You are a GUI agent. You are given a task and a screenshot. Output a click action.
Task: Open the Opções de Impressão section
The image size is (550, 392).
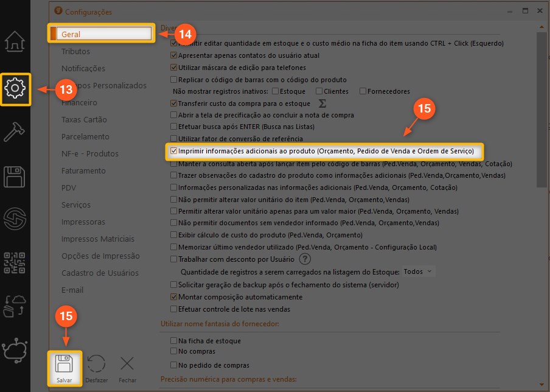point(100,256)
